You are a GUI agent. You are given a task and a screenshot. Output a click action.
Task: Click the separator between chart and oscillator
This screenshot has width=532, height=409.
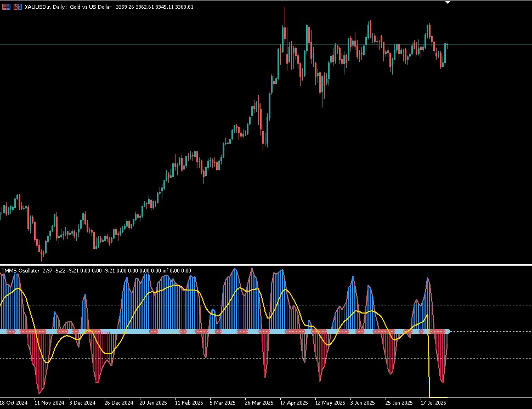click(266, 264)
